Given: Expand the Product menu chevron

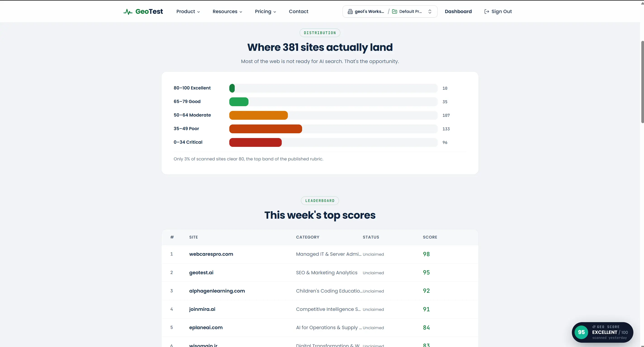Looking at the screenshot, I should (199, 12).
